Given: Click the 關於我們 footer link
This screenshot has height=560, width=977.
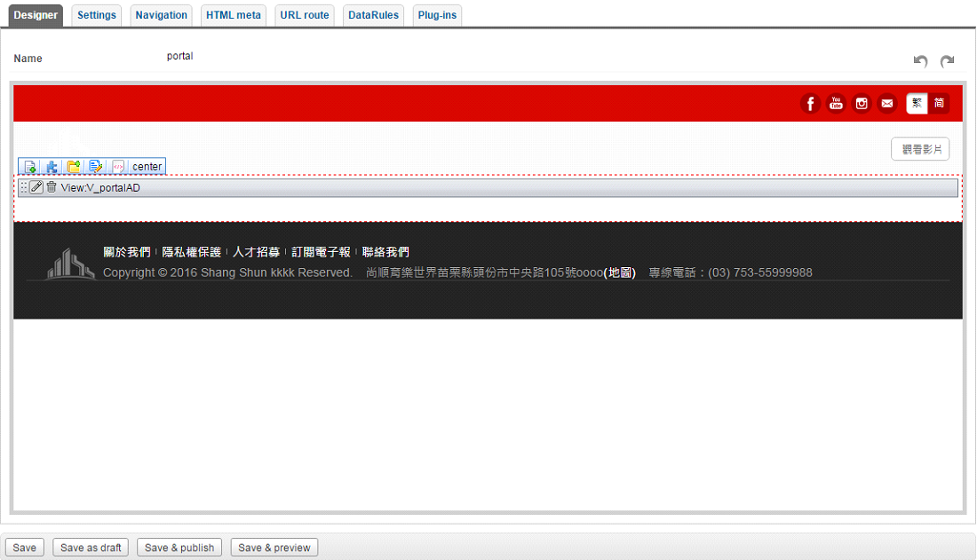Looking at the screenshot, I should pyautogui.click(x=126, y=252).
